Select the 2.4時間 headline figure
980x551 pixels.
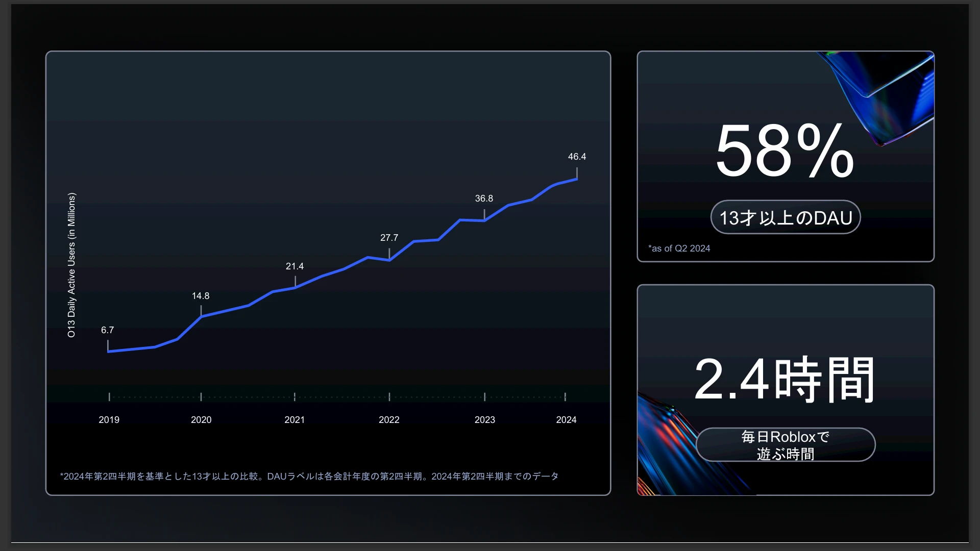tap(785, 380)
